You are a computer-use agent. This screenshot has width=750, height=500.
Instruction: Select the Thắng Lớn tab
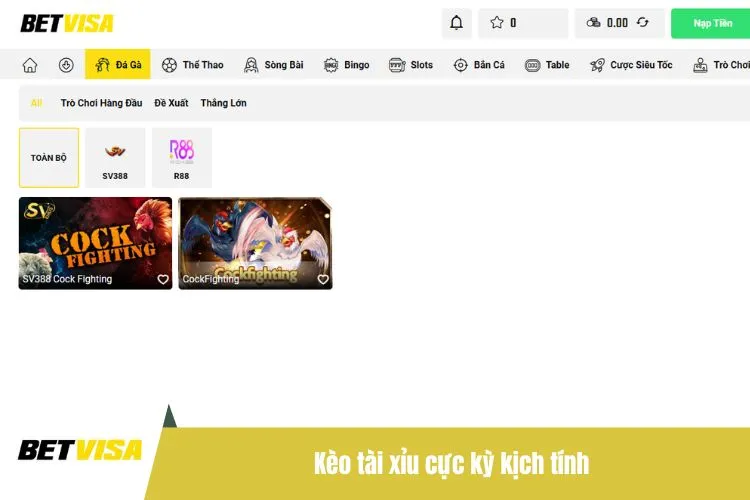point(223,103)
